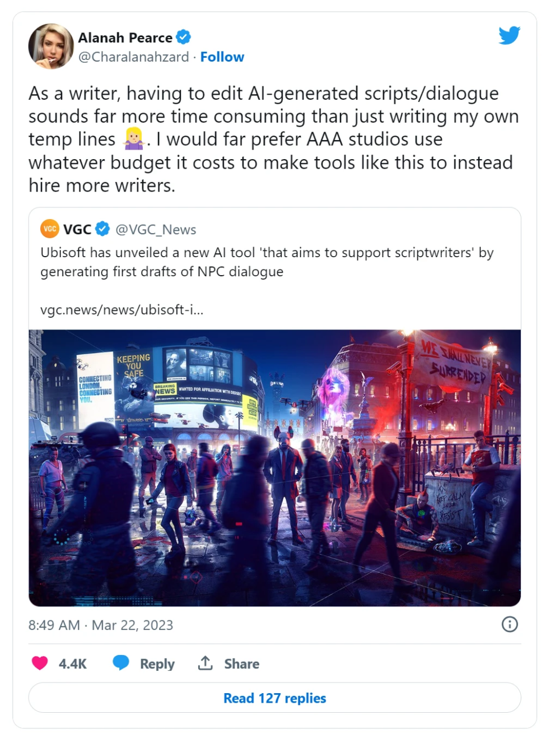Click the share upload arrow icon
560x752 pixels.
(x=206, y=663)
